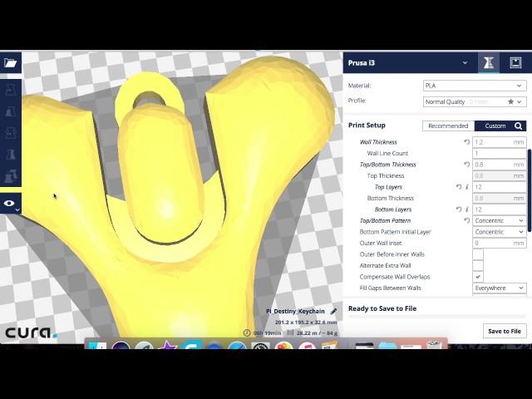532x399 pixels.
Task: Click the 201.2 x 195.2 x 32.6 mm dimensions
Action: (x=306, y=323)
